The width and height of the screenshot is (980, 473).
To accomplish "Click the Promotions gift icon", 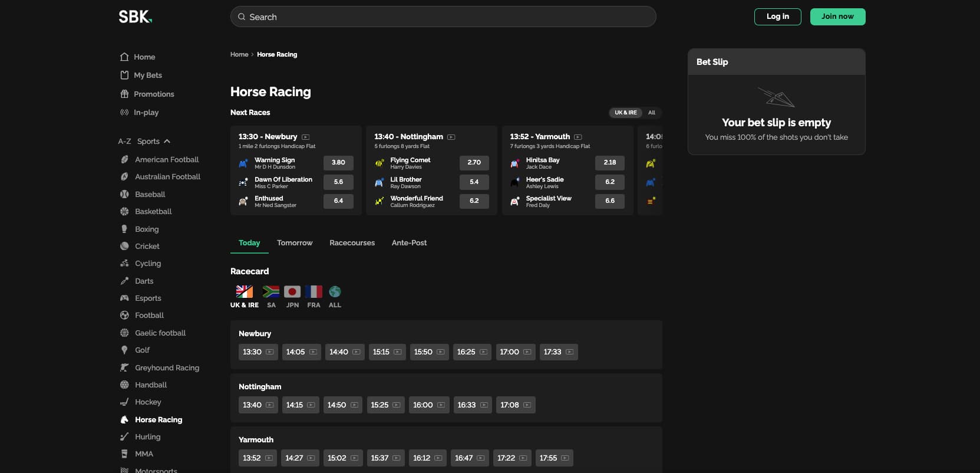I will (124, 94).
